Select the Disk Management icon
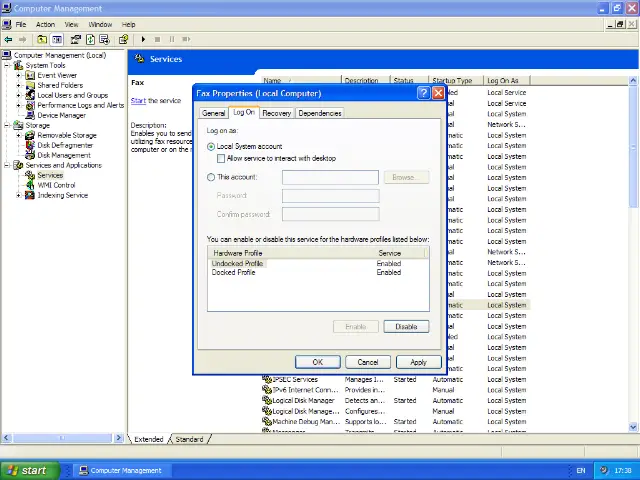Viewport: 640px width, 480px height. click(x=30, y=155)
